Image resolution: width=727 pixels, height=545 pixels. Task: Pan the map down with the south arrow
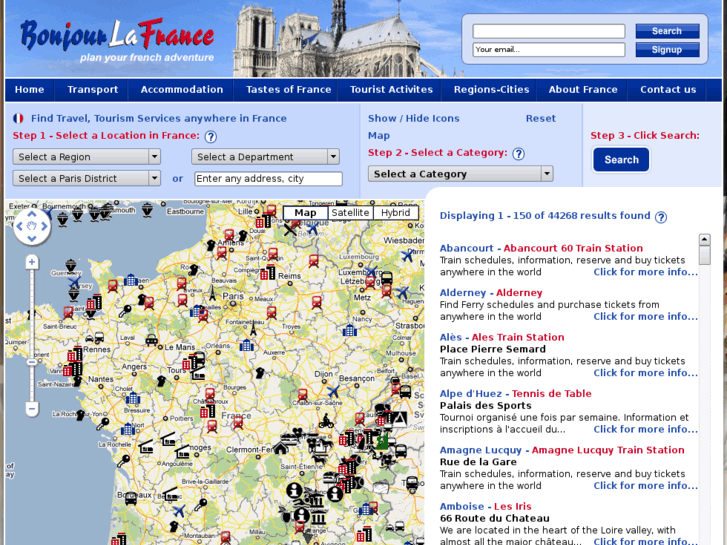click(32, 239)
